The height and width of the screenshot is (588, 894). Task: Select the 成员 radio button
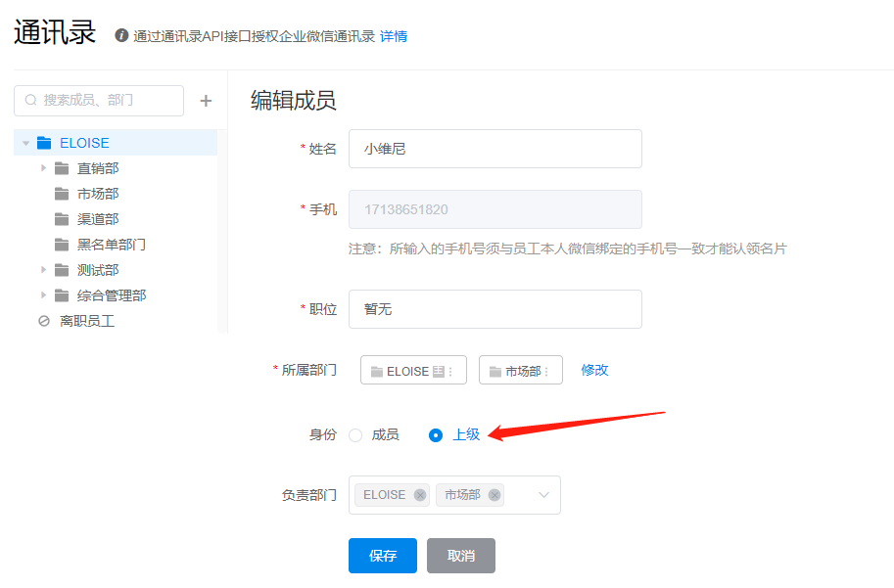click(355, 435)
